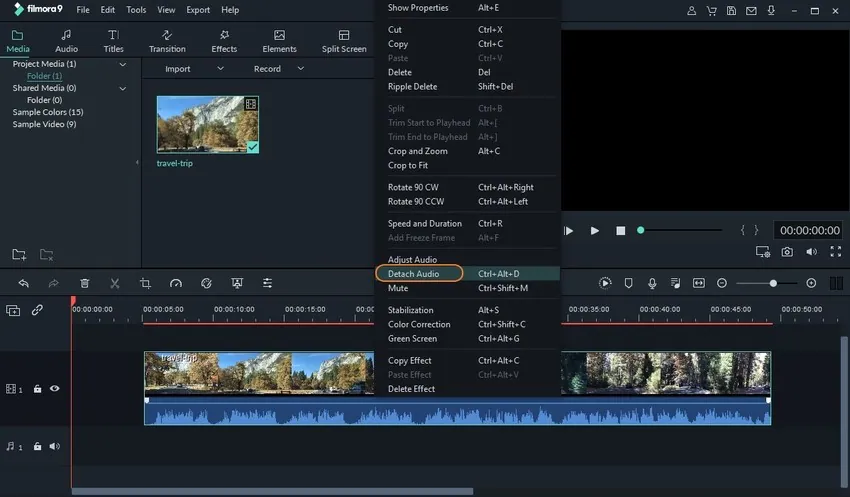Screen dimensions: 850x497
Task: Click the timeline zoom slider handle
Action: [x=773, y=284]
